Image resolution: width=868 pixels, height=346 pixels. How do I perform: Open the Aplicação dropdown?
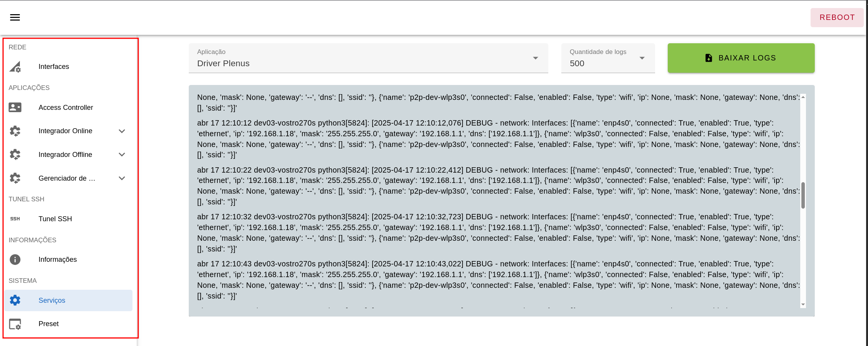click(368, 59)
